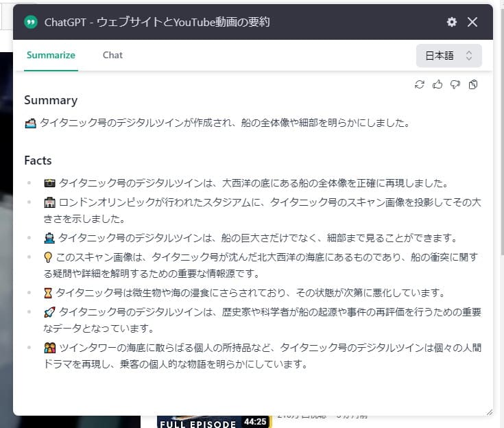Viewport: 504px width, 428px height.
Task: Click the panel title ChatGPT - ウェブサイトとYouTube動画の要約
Action: (x=157, y=22)
